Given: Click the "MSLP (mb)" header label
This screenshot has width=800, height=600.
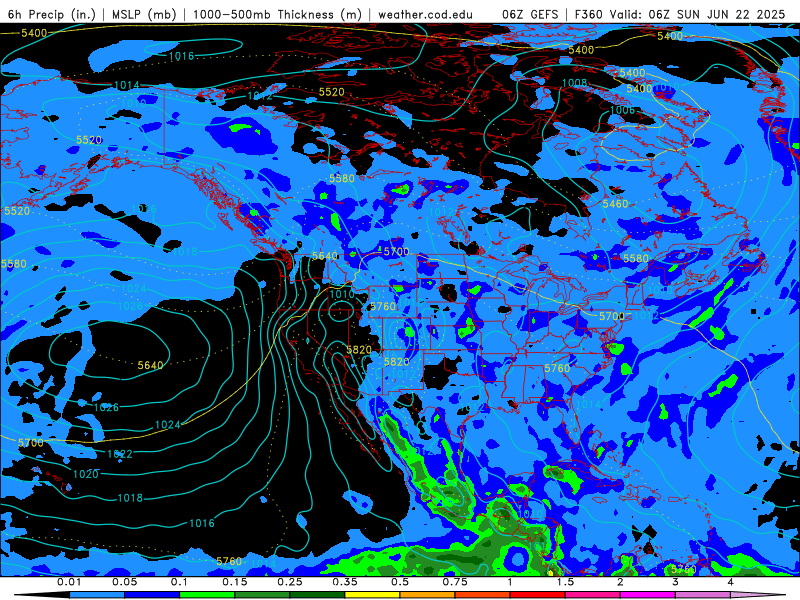Looking at the screenshot, I should [144, 14].
